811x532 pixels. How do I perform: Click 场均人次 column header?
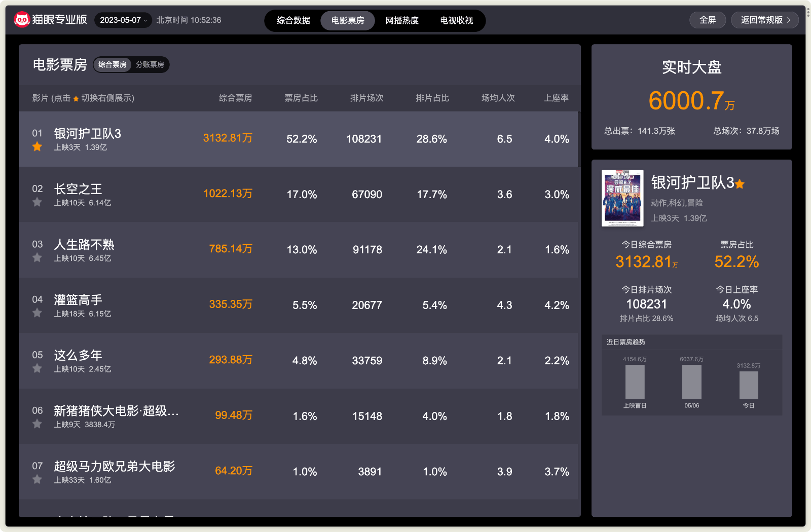tap(498, 98)
